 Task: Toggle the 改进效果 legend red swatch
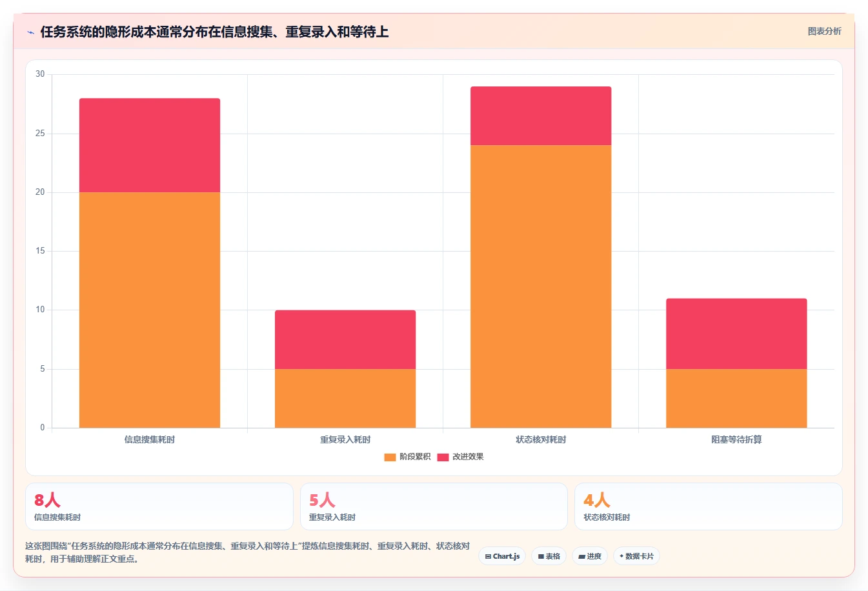443,457
